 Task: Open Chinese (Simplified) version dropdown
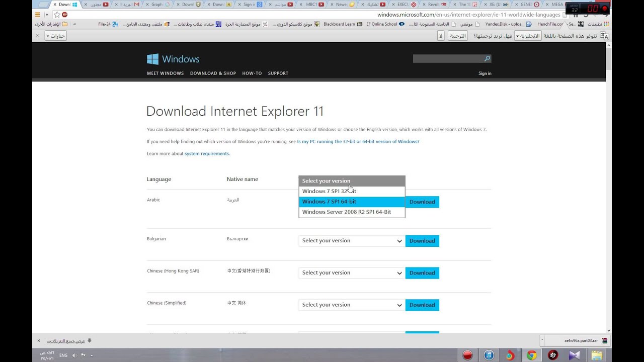[x=352, y=305]
